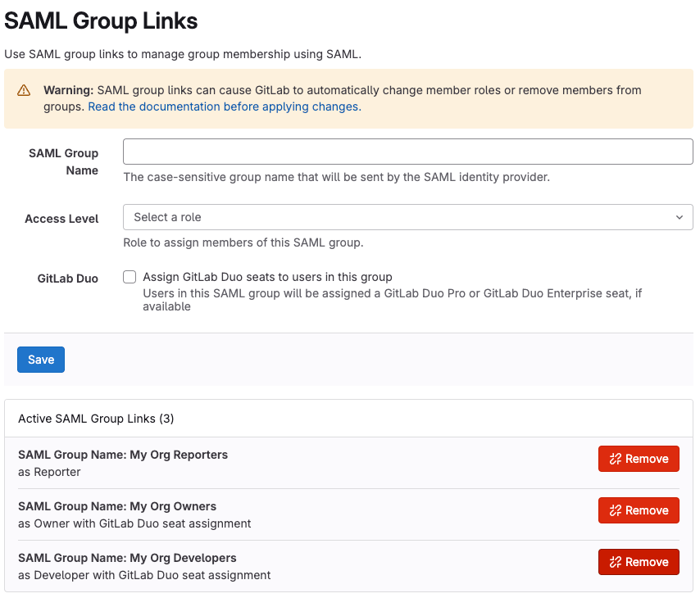The width and height of the screenshot is (700, 598).
Task: Open the Select a role dropdown
Action: [x=407, y=217]
